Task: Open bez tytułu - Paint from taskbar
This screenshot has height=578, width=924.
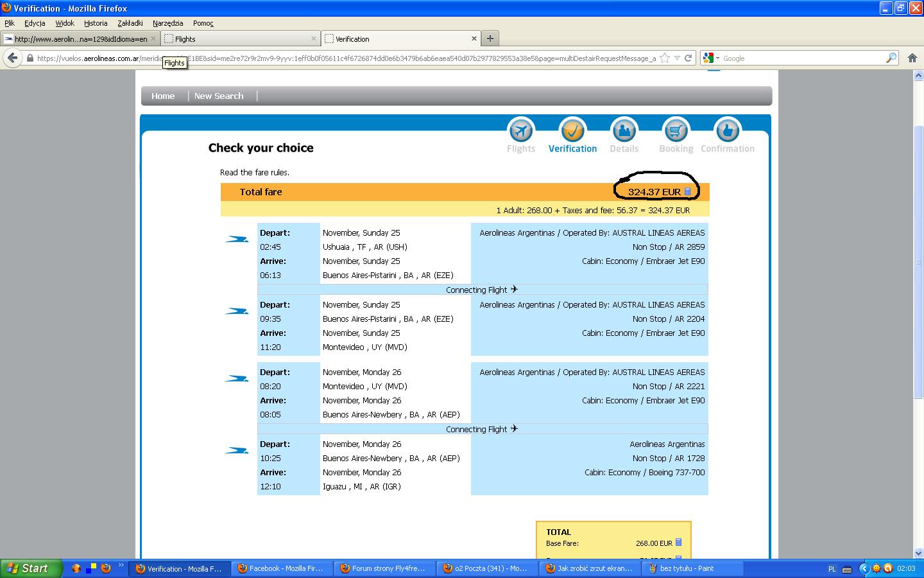Action: [686, 568]
